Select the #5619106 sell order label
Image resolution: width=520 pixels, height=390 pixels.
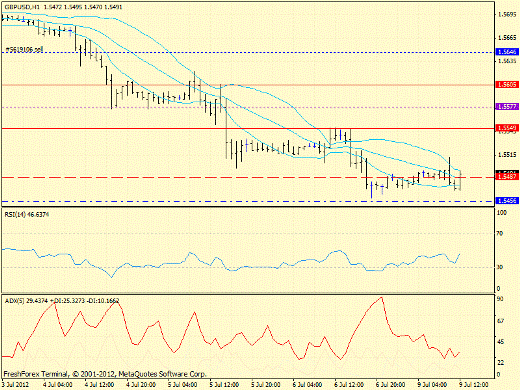coord(24,50)
